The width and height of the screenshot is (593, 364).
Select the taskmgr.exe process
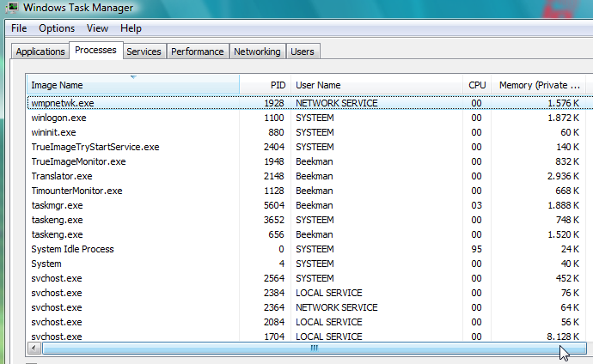pos(310,205)
